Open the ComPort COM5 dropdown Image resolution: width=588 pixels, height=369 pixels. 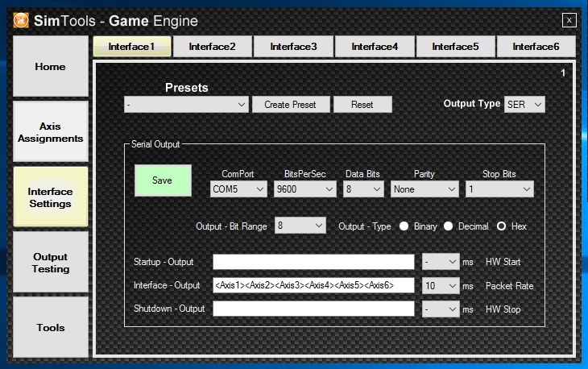(x=238, y=189)
